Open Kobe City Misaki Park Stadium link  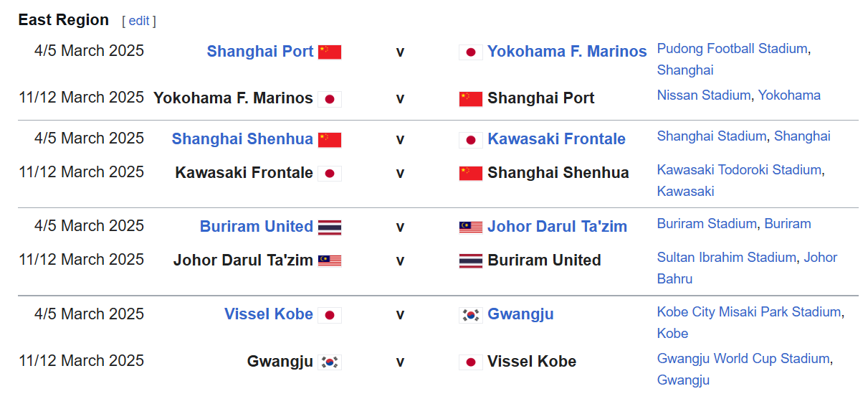point(749,312)
